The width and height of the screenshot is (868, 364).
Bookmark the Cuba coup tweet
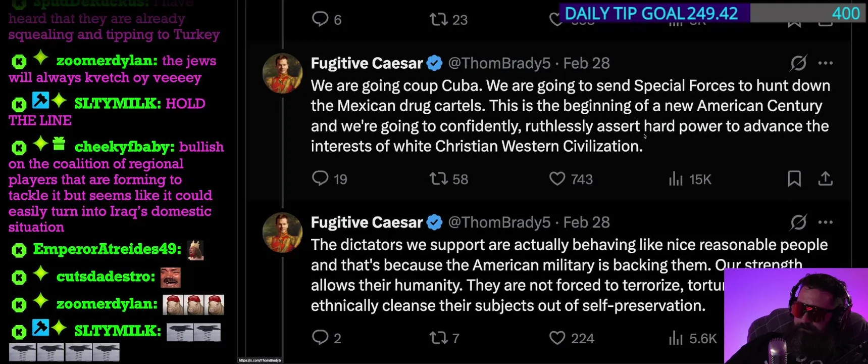coord(794,178)
